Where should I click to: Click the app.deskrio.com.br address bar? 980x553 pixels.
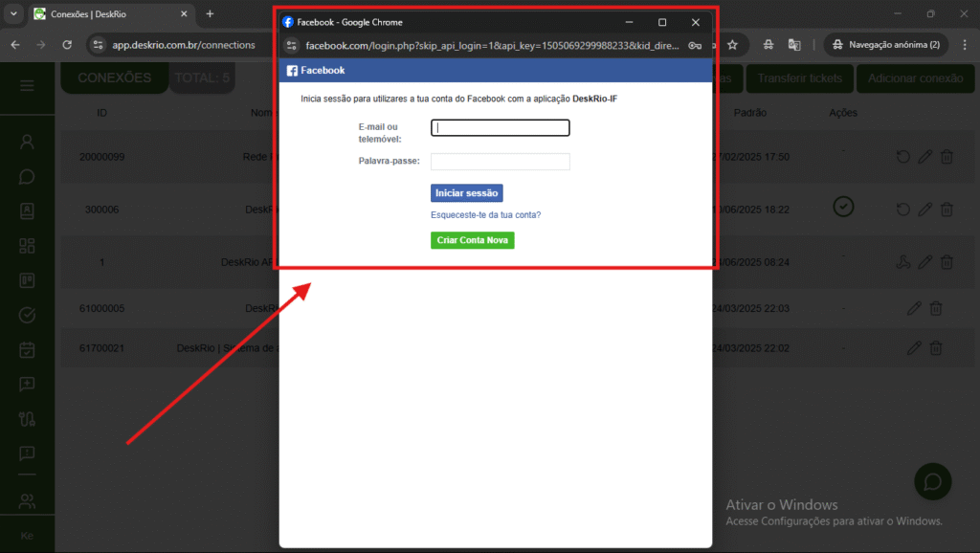coord(184,45)
